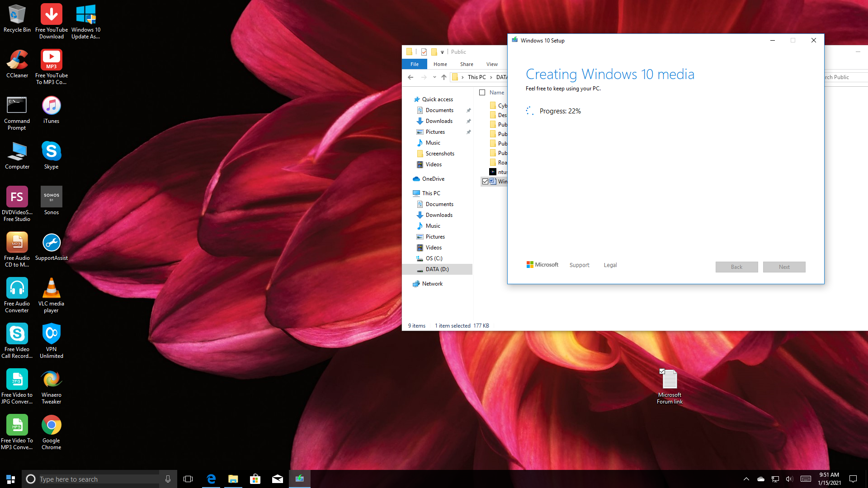Switch to the View ribbon tab

pyautogui.click(x=492, y=64)
